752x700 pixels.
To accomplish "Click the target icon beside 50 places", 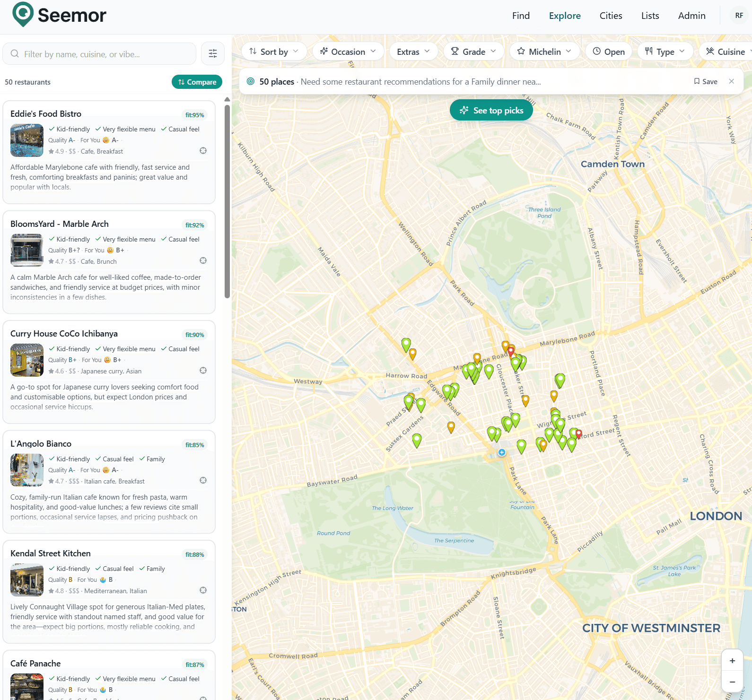I will (x=251, y=81).
